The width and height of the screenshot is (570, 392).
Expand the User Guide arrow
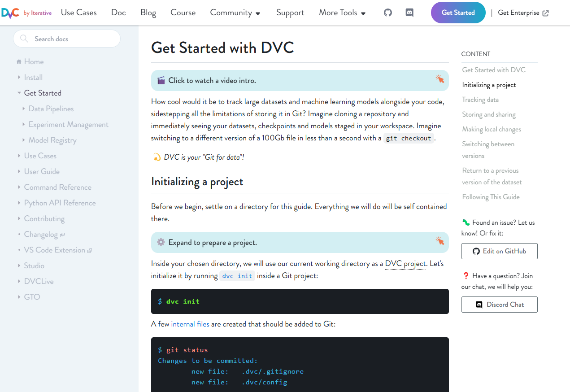click(19, 171)
